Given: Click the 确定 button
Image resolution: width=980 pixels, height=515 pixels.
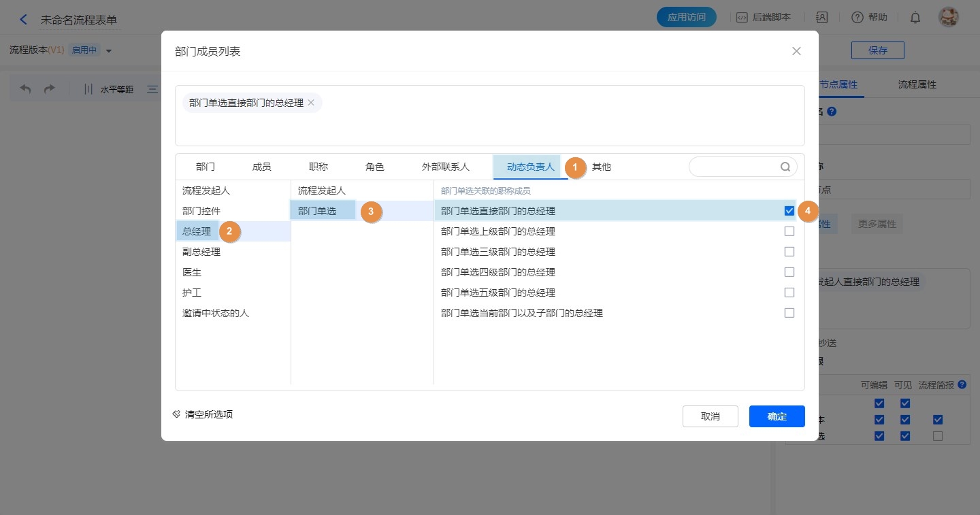Looking at the screenshot, I should 777,416.
